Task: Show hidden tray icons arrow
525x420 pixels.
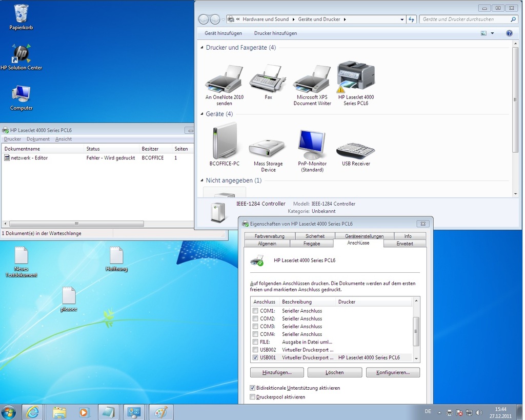Action: click(x=439, y=413)
